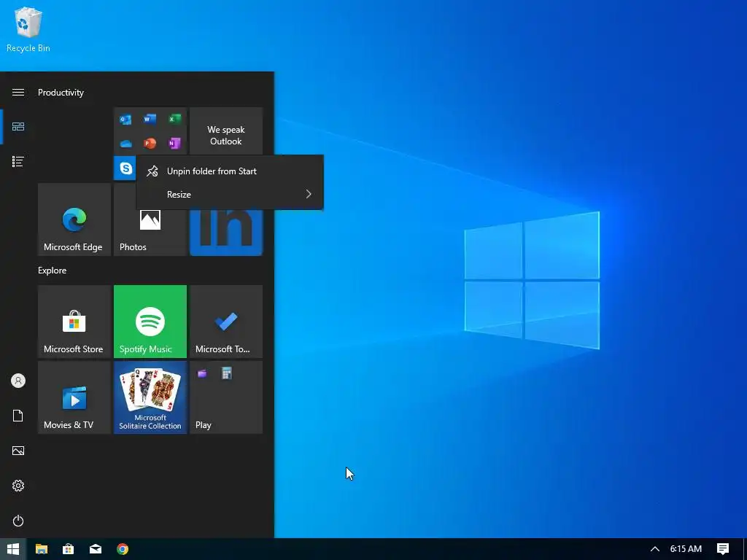Open the 6:15 AM clock flyout
The width and height of the screenshot is (747, 560).
(x=686, y=549)
